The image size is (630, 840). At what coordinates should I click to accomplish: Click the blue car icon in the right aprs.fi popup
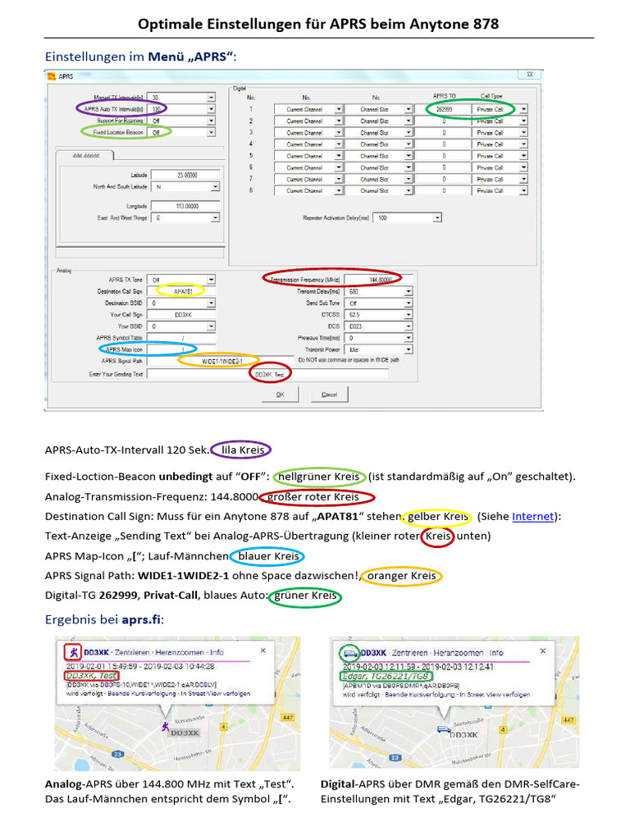tap(349, 652)
